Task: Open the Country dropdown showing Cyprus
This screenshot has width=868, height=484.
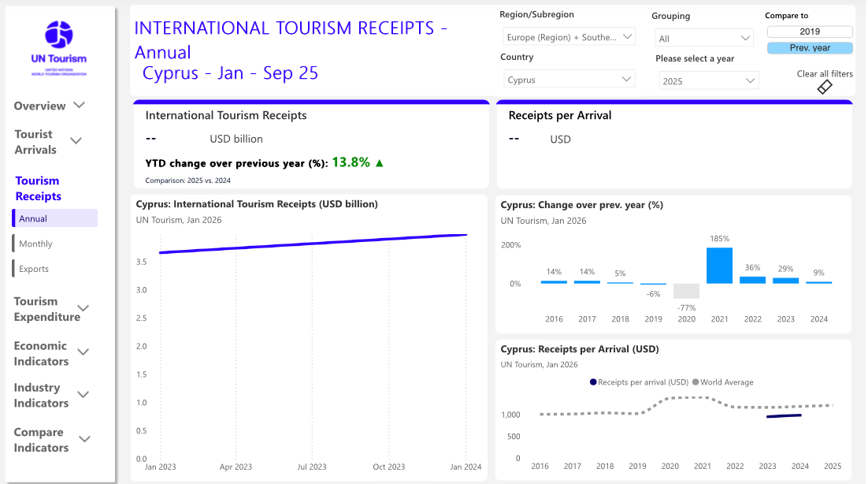Action: tap(569, 80)
